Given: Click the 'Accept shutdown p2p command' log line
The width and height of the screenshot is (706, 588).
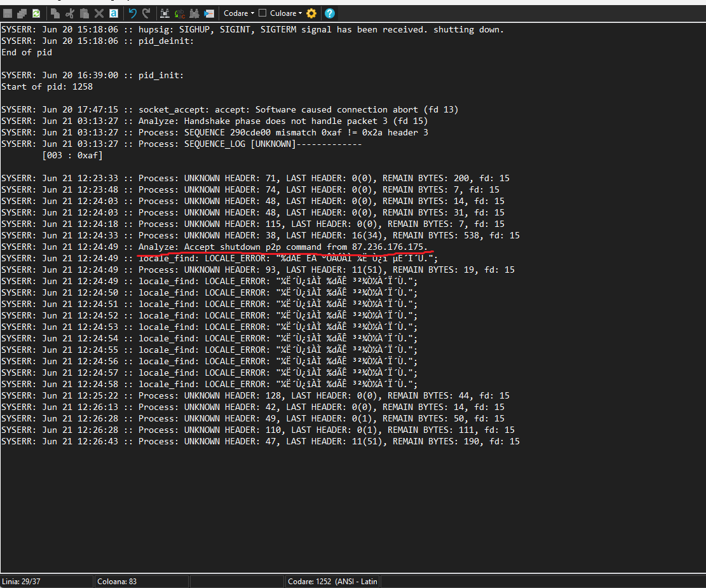Looking at the screenshot, I should click(x=214, y=247).
